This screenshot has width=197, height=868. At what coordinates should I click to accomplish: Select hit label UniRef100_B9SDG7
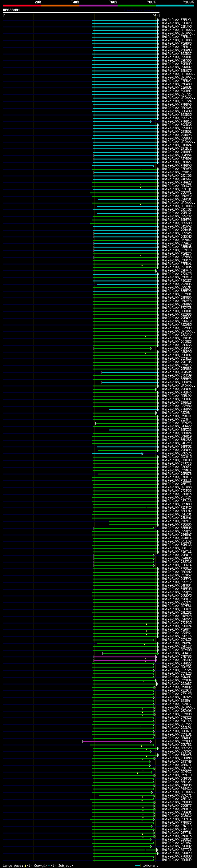pos(176,54)
